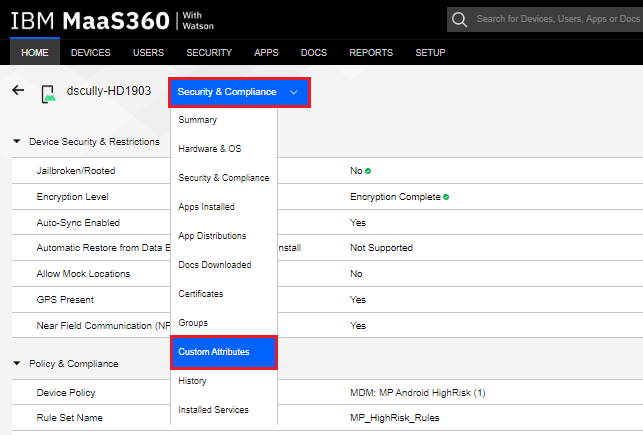
Task: Click the Yes value for Near Field Communication
Action: [x=358, y=326]
